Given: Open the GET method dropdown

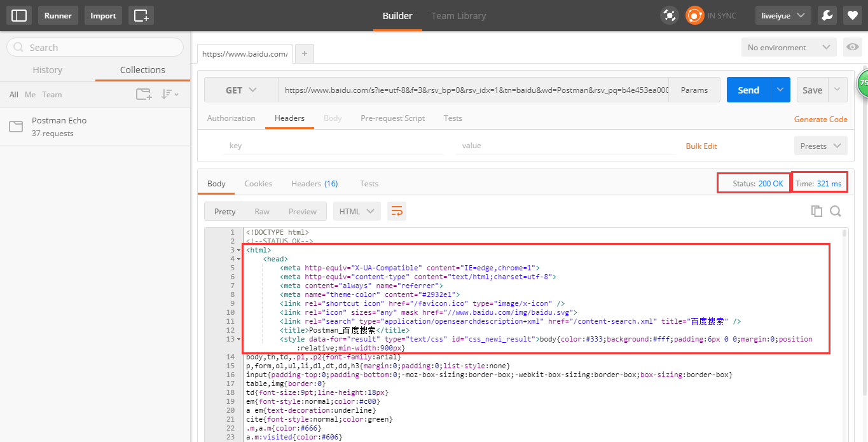Looking at the screenshot, I should pos(241,90).
